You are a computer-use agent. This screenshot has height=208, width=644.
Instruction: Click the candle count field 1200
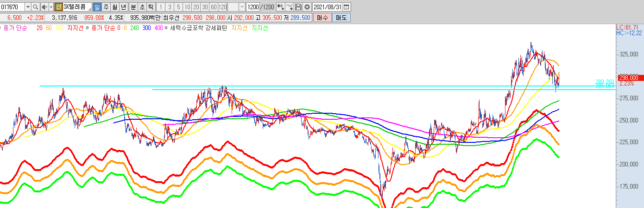(x=253, y=7)
